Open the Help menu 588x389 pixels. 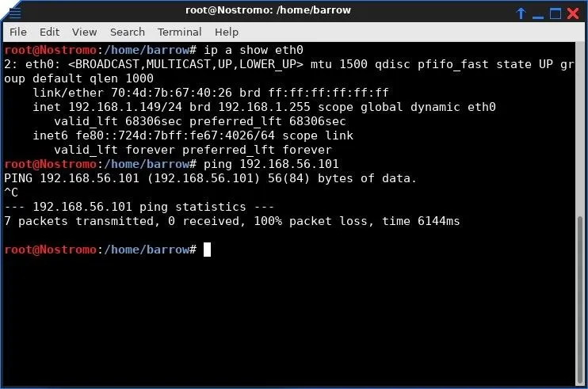pyautogui.click(x=227, y=32)
